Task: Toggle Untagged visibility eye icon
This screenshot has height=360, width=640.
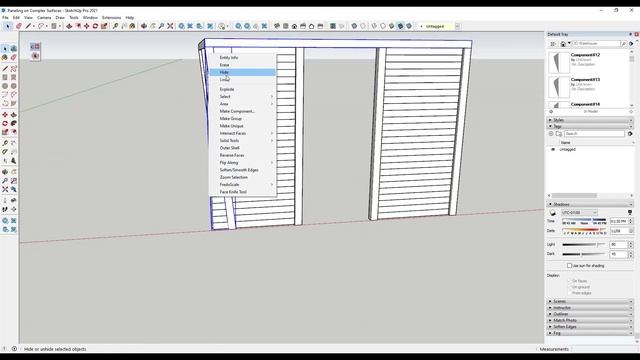Action: [x=553, y=149]
